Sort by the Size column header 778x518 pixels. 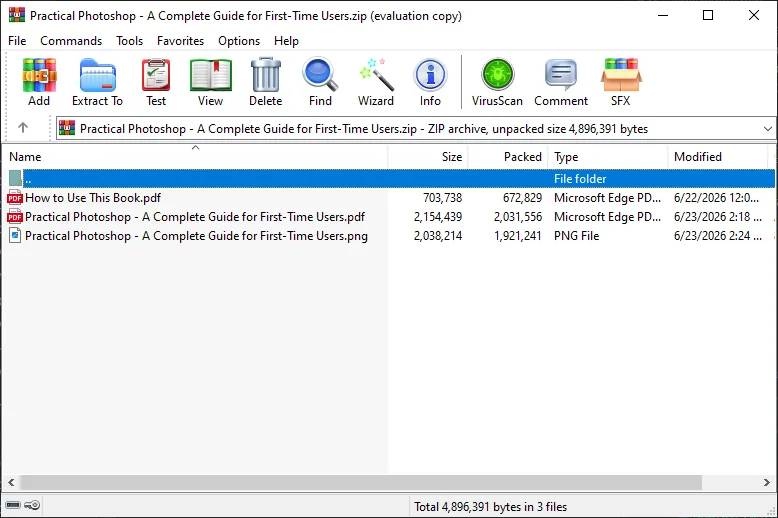point(428,157)
